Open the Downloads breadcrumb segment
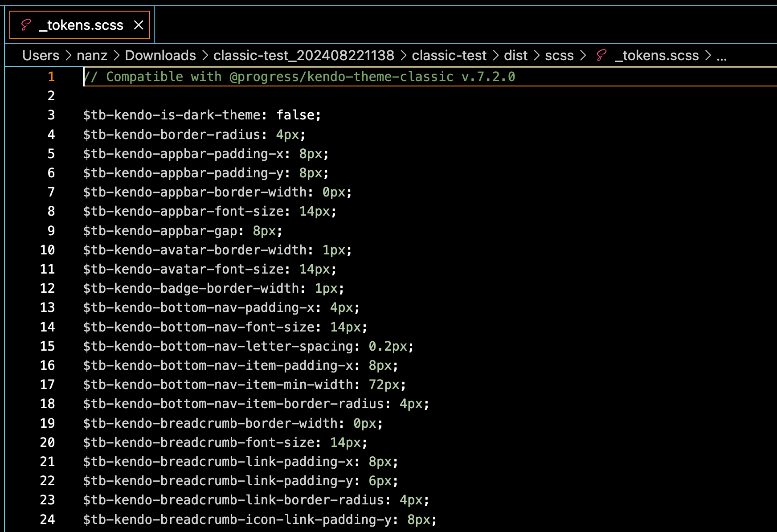This screenshot has height=532, width=777. [160, 55]
